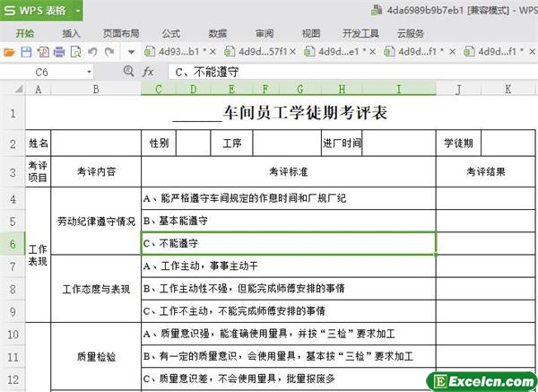Click the Export to PDF icon
The image size is (538, 392).
[43, 52]
